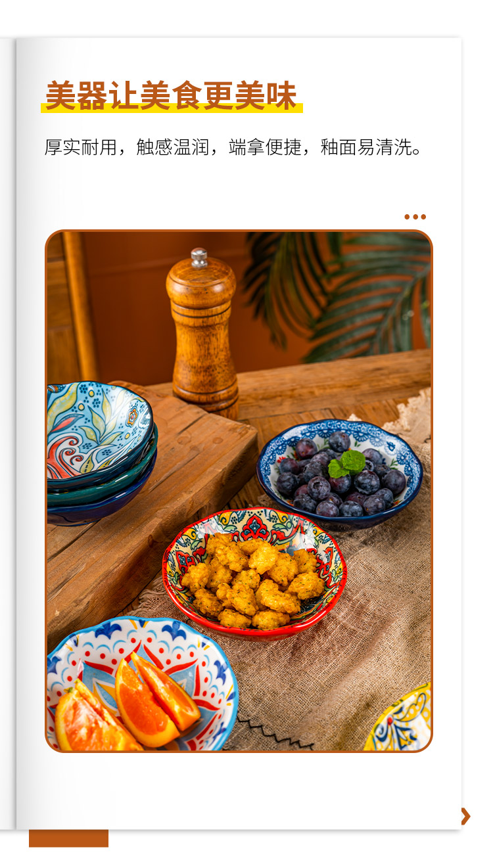Click the heading 美器让美食更美味
Screen dimensions: 493x868
(x=171, y=96)
